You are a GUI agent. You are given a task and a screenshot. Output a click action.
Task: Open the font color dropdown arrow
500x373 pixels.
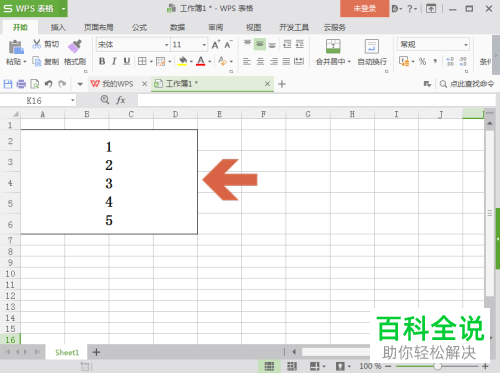(x=210, y=61)
